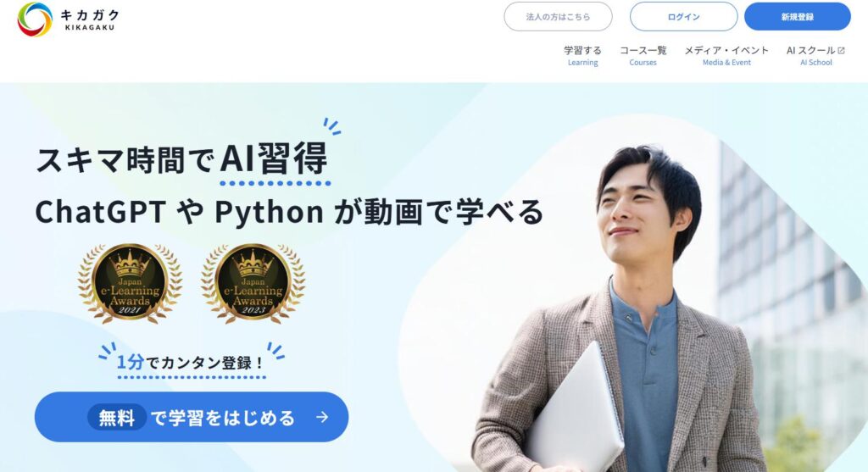The image size is (868, 472).
Task: Open the メディア・イベント menu item
Action: [x=726, y=56]
